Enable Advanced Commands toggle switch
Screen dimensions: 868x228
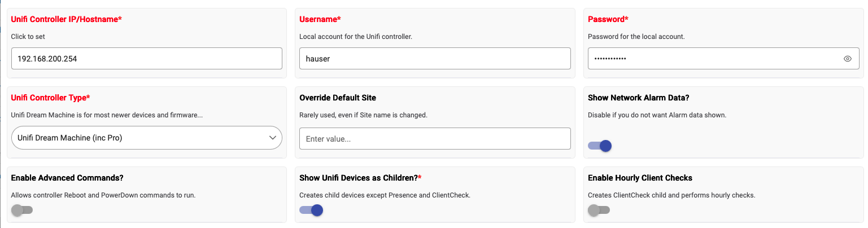[23, 211]
